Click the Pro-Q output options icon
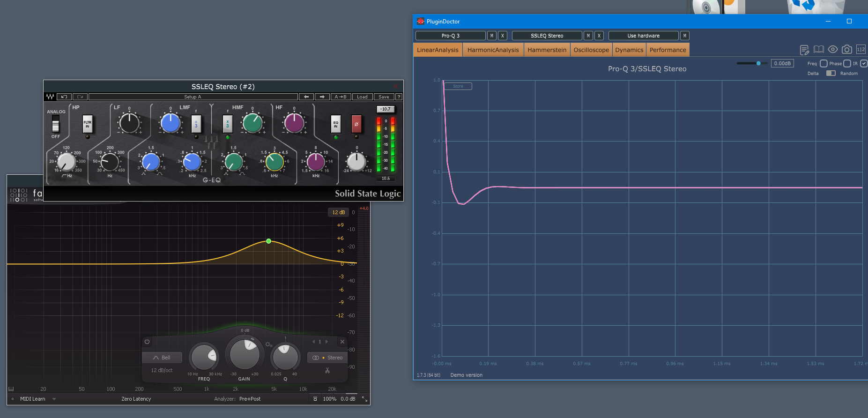This screenshot has height=418, width=868. [x=315, y=399]
